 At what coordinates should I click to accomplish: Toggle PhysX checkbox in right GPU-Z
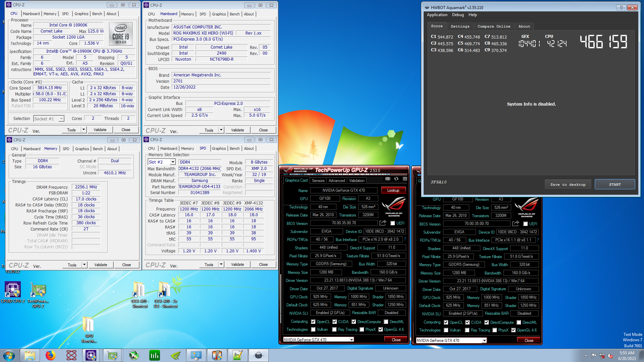(x=494, y=330)
